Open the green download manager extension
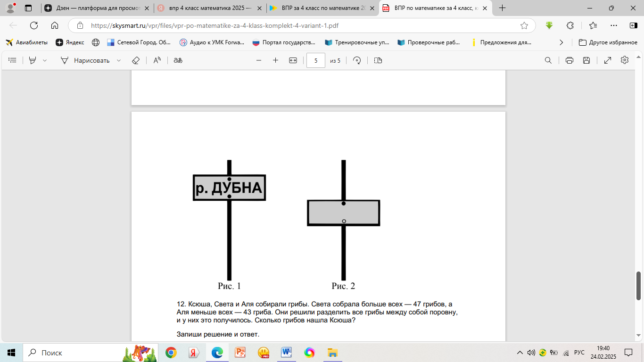Image resolution: width=644 pixels, height=362 pixels. [549, 25]
